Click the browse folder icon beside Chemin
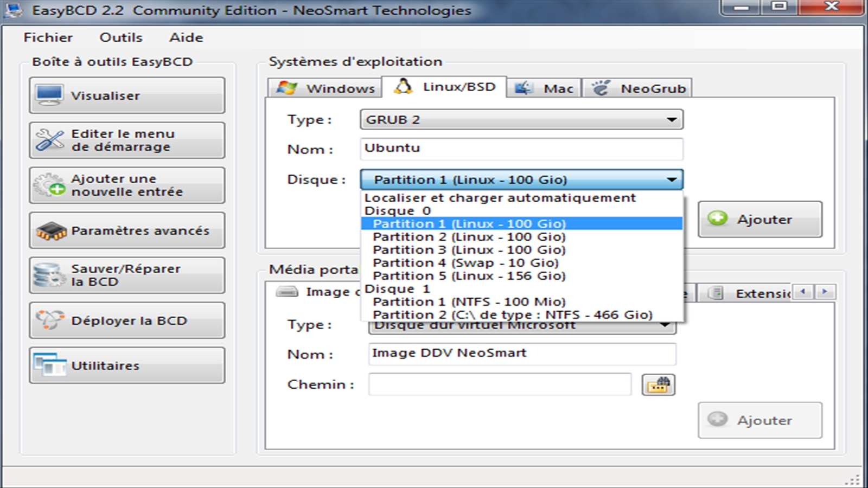The image size is (868, 488). coord(658,385)
